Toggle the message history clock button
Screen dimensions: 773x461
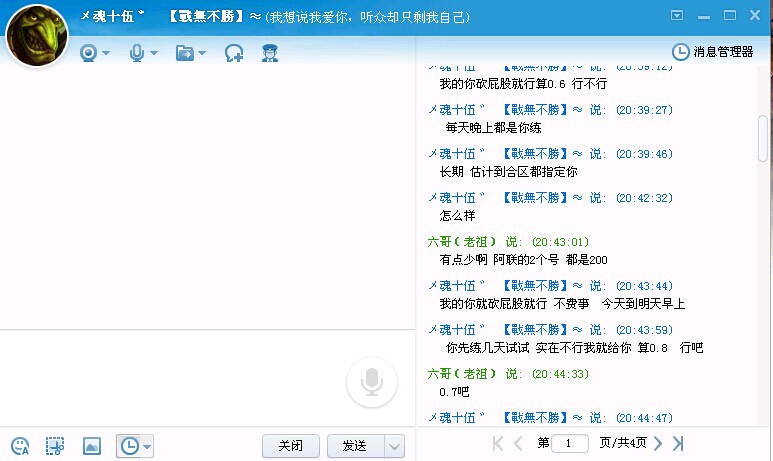point(129,446)
